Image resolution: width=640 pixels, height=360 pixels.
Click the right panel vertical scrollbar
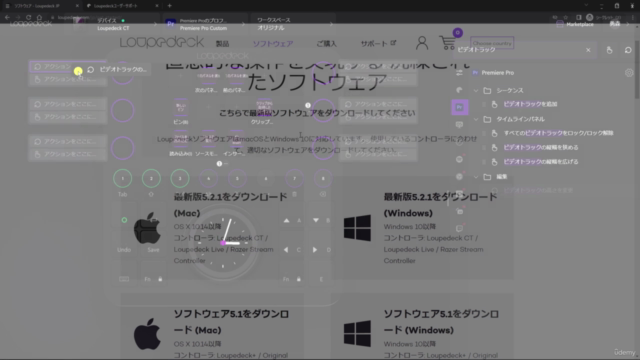(637, 69)
